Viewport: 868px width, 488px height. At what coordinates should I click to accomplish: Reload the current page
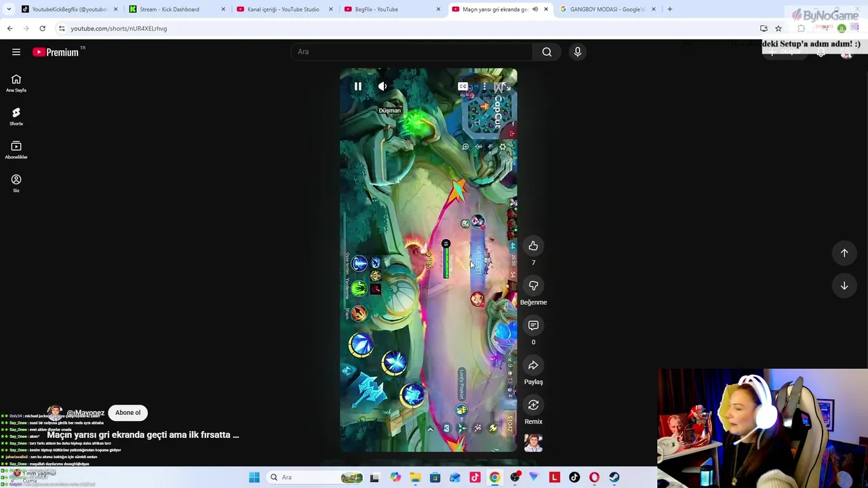42,28
